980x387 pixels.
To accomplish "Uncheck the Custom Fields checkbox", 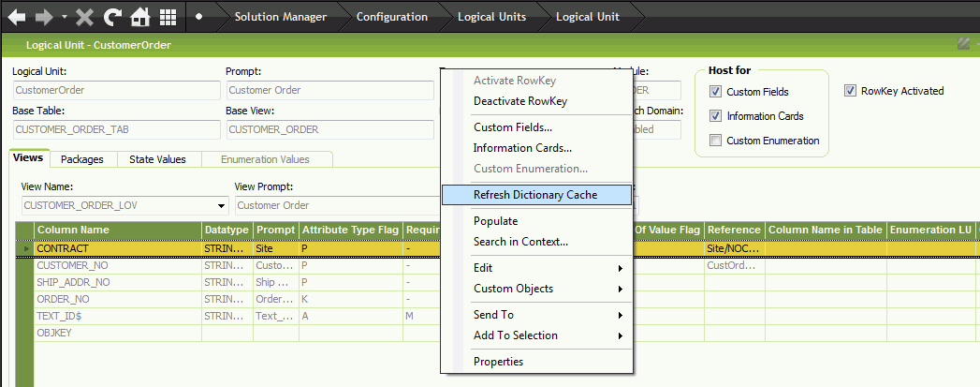I will click(716, 92).
